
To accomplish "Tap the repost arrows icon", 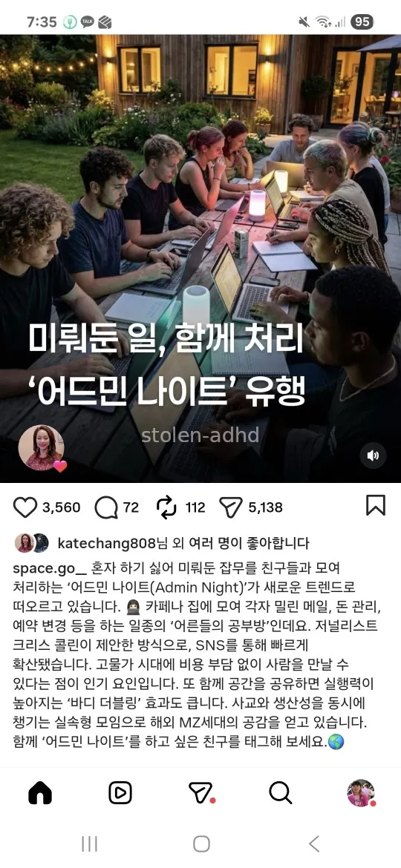I will point(166,507).
